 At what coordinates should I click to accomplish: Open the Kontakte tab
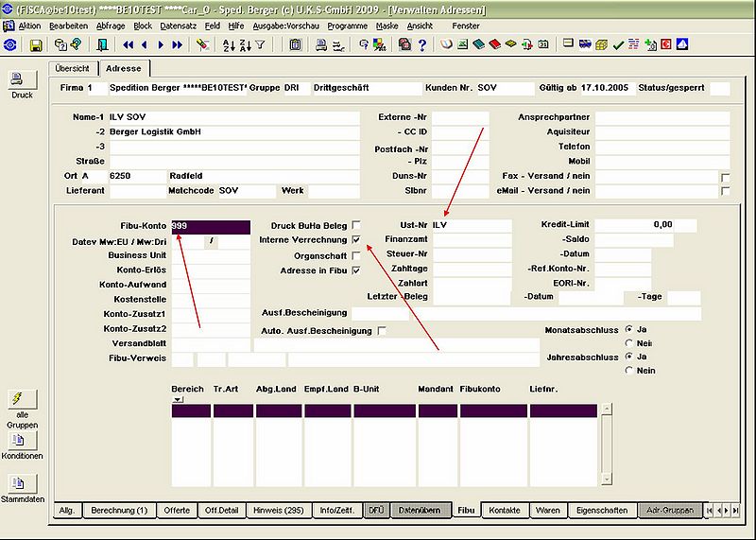click(505, 510)
